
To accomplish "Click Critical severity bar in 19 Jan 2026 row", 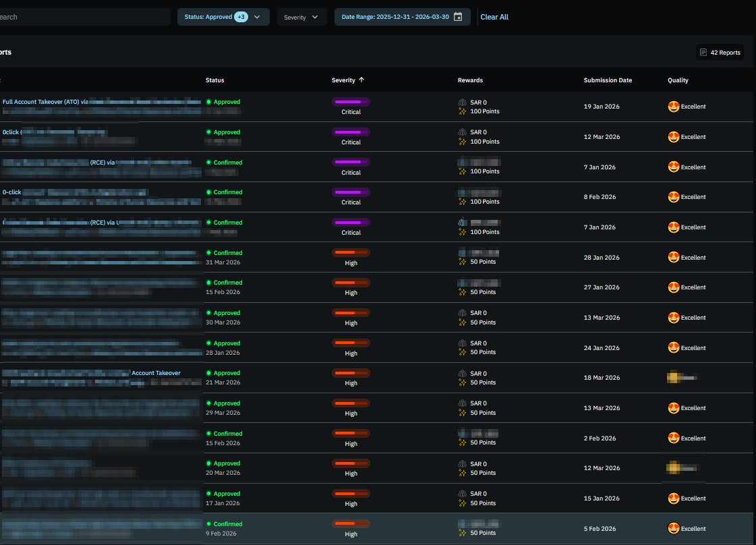I will point(351,102).
